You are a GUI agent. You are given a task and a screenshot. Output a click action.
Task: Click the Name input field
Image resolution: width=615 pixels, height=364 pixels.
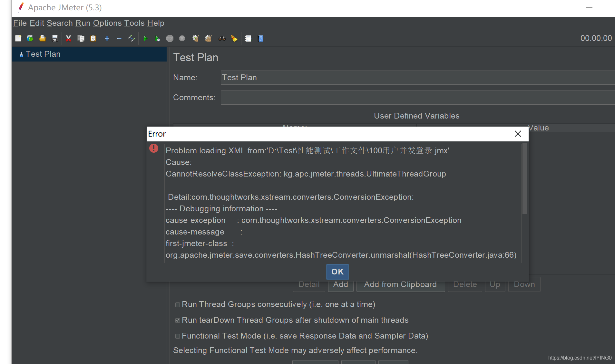(x=418, y=78)
